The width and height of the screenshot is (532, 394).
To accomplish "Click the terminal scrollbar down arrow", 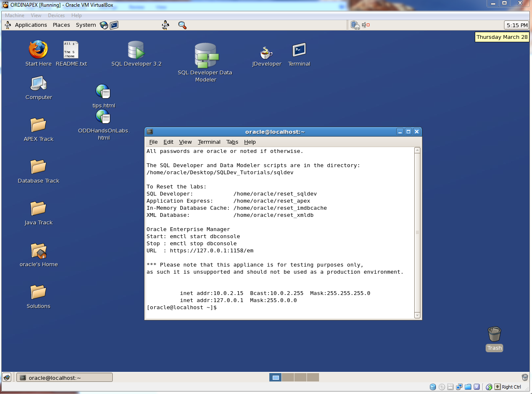I will [x=417, y=315].
